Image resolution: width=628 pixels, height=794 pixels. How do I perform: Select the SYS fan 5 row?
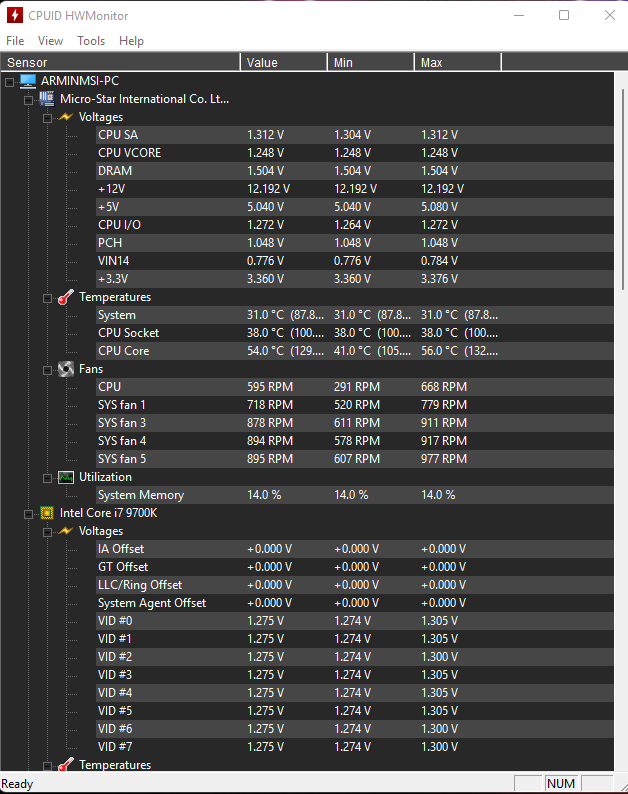click(x=355, y=459)
